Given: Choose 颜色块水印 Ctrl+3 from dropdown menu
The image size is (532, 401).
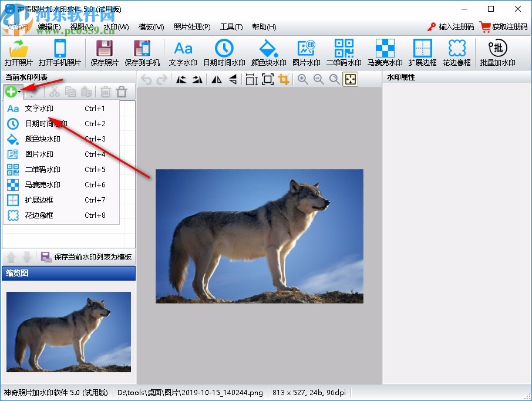Looking at the screenshot, I should (x=61, y=139).
